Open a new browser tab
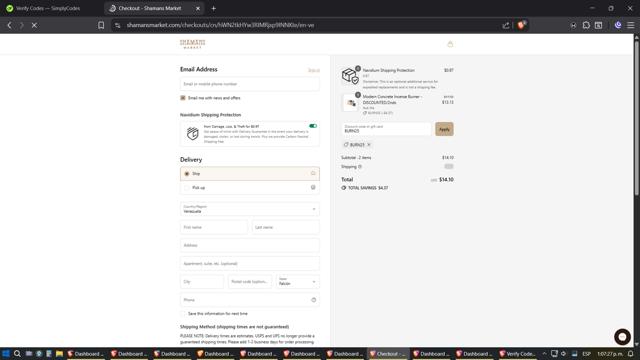 point(213,8)
